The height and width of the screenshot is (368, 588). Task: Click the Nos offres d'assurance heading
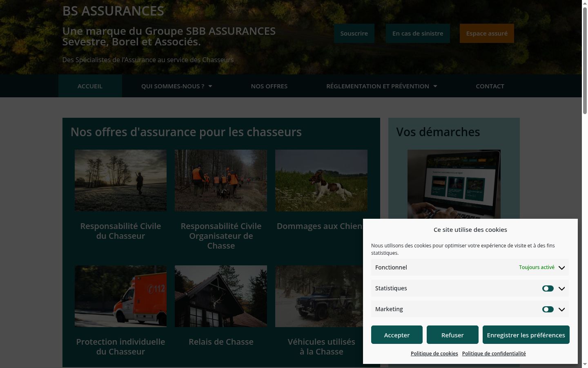click(186, 132)
